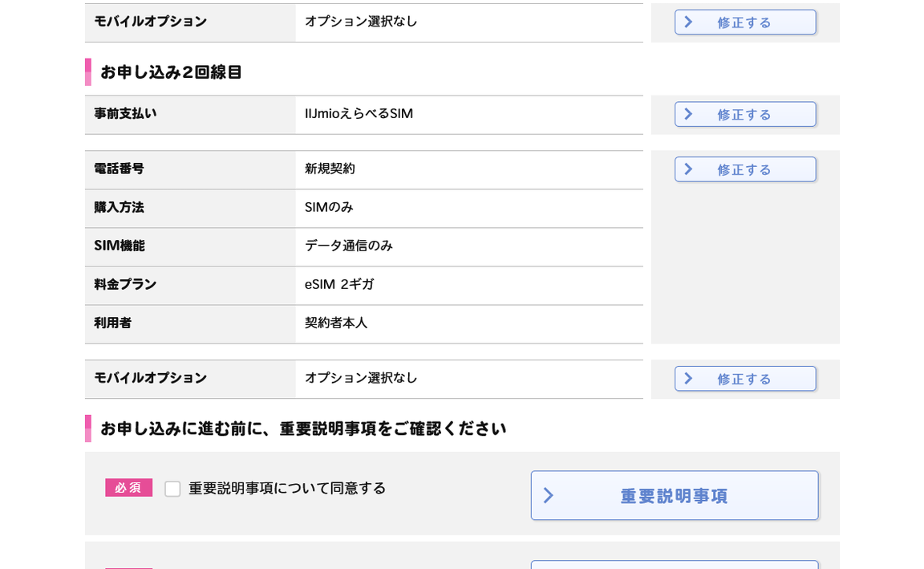Click the chevron arrow on the 重要説明事項 button

[x=549, y=496]
